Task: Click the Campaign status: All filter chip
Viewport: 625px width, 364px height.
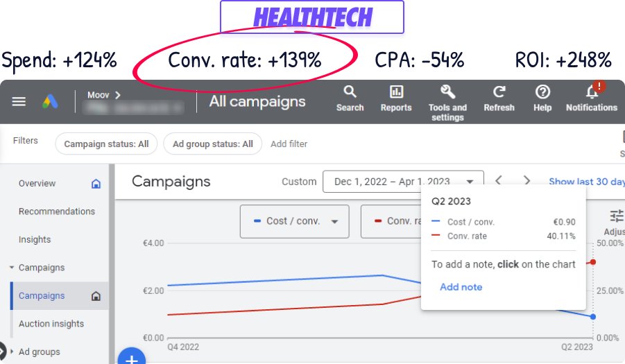Action: pyautogui.click(x=106, y=144)
